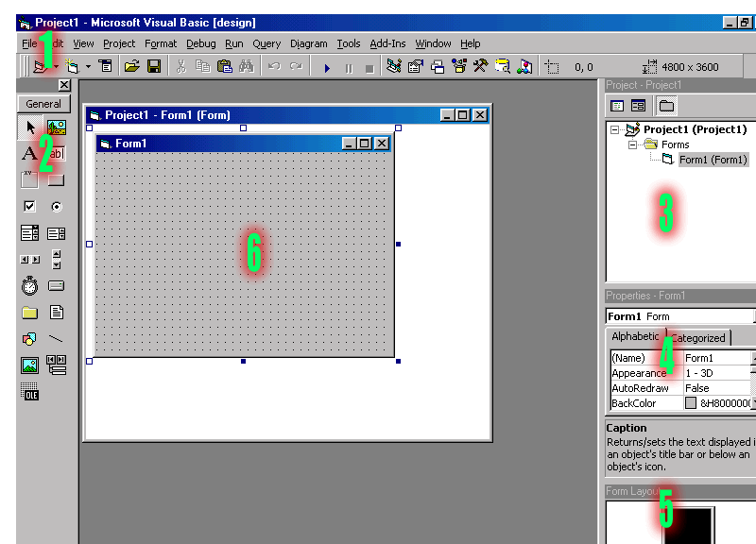The image size is (756, 544).
Task: Pick the Timer control in toolbox
Action: coord(30,285)
